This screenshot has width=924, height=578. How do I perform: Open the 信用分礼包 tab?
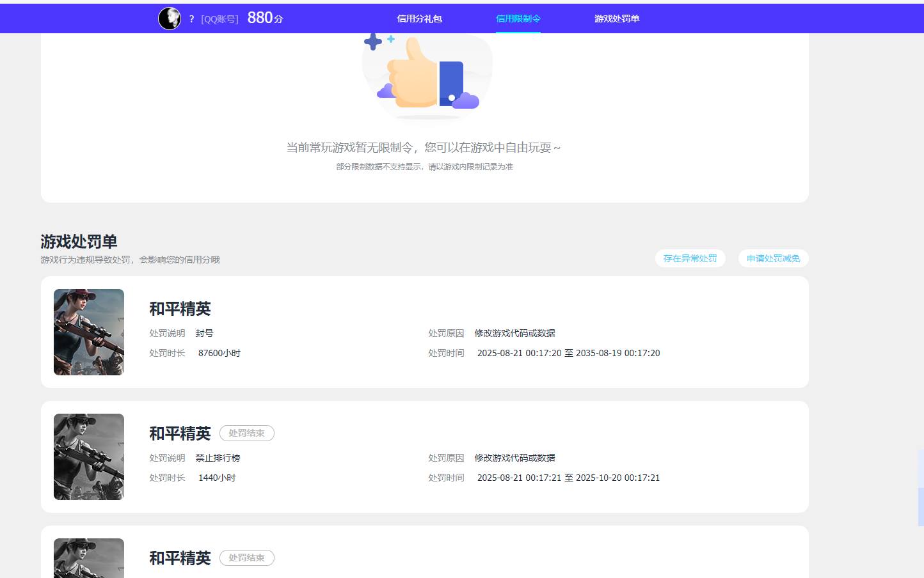click(x=419, y=19)
